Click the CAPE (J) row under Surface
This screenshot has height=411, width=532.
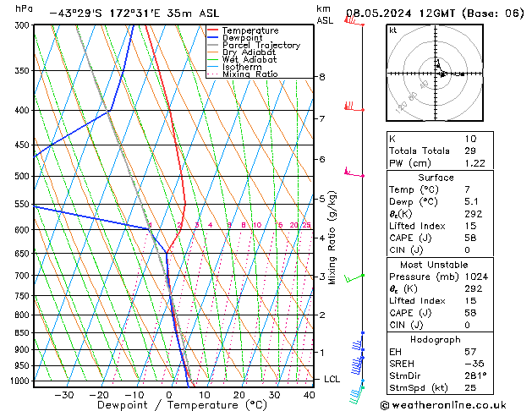pos(440,238)
